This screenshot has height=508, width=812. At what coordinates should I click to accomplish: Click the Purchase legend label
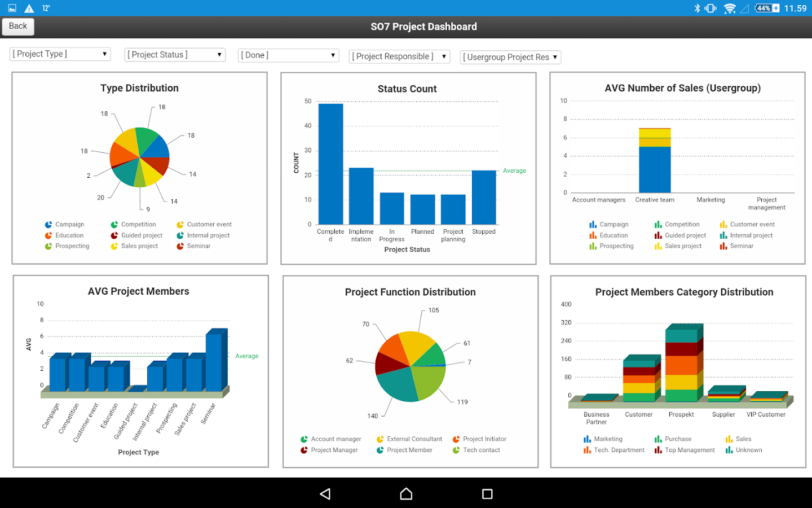point(678,439)
